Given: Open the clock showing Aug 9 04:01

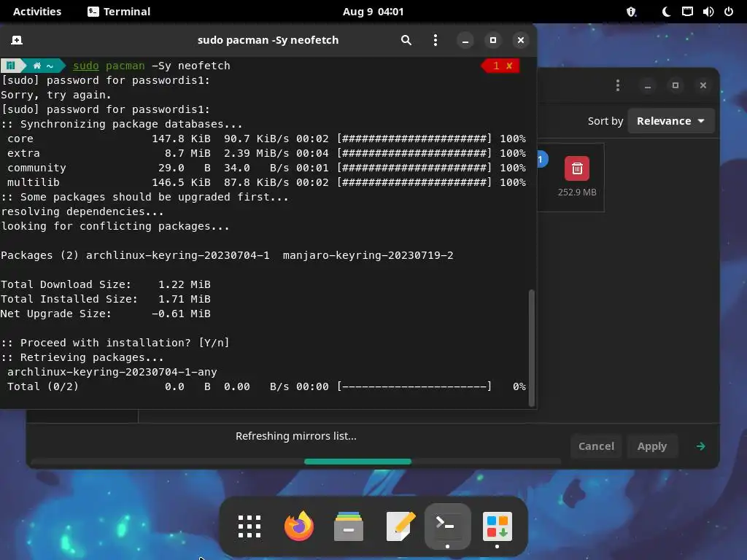Looking at the screenshot, I should (373, 12).
